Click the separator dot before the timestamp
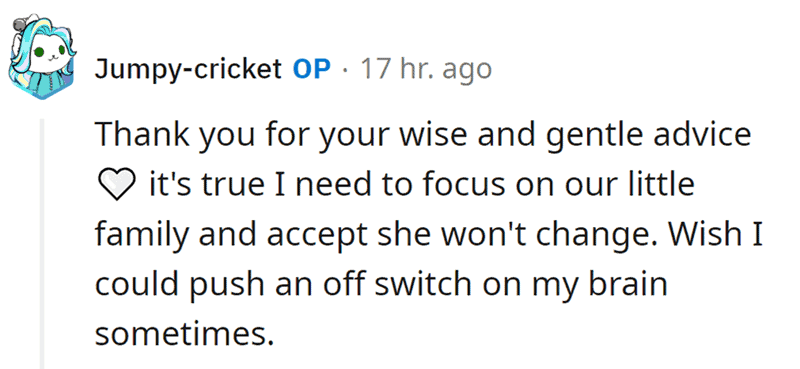 tap(346, 70)
